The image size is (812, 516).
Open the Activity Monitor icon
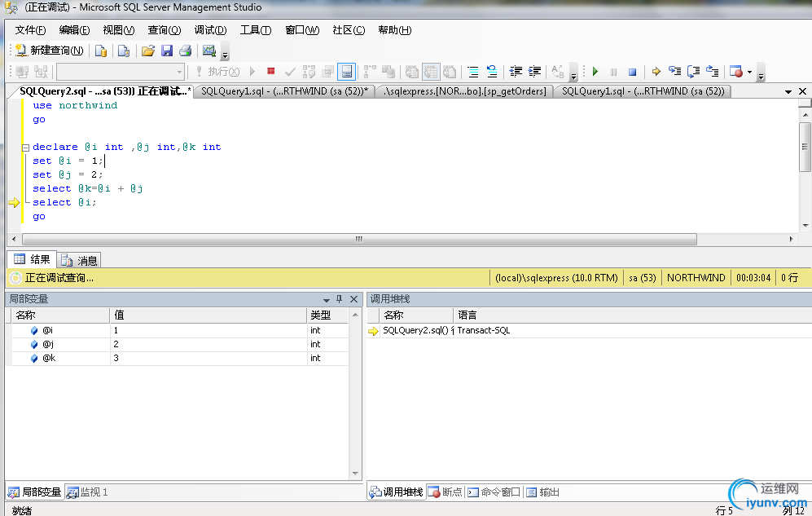208,51
